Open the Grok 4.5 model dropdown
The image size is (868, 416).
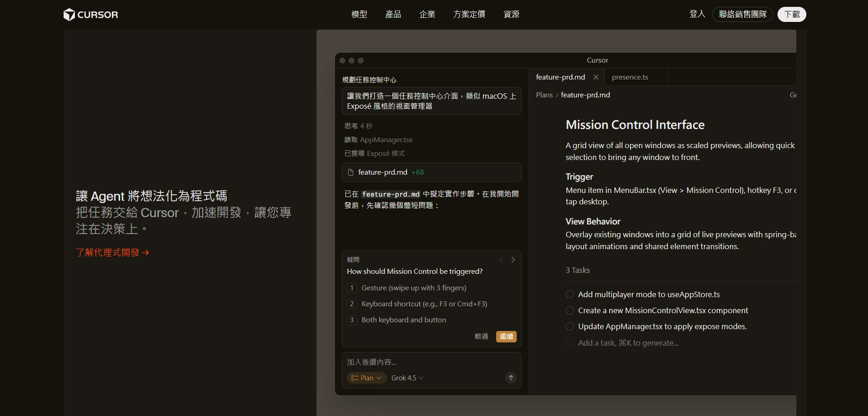coord(407,378)
